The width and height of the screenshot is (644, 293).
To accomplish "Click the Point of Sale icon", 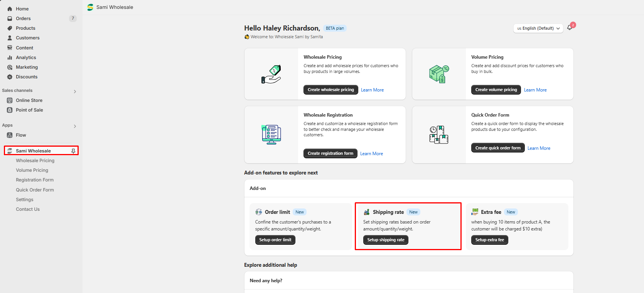I will (10, 110).
